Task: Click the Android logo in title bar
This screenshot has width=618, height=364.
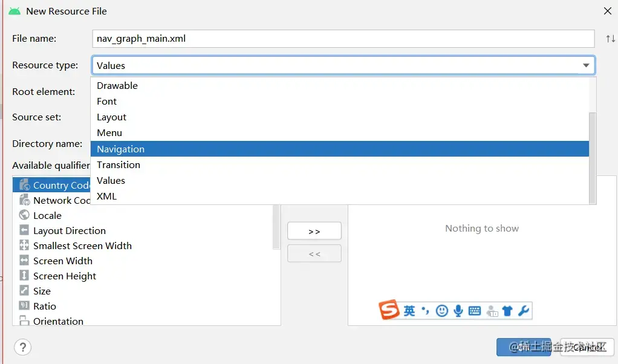Action: (x=15, y=11)
